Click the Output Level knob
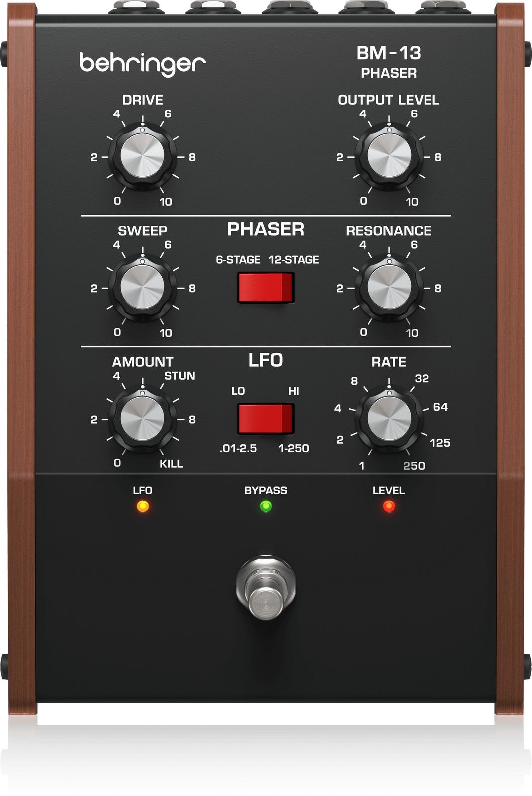This screenshot has width=532, height=796. coord(389,156)
